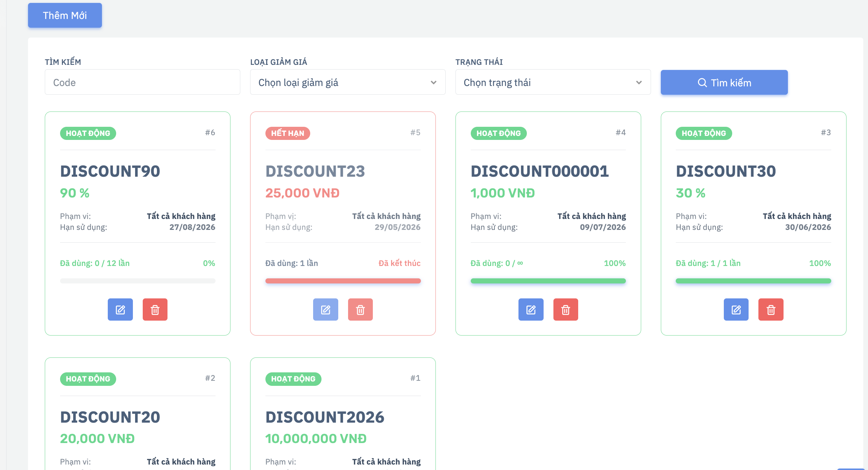Viewport: 868px width, 470px height.
Task: Edit the DISCOUNT30 coupon
Action: tap(736, 310)
